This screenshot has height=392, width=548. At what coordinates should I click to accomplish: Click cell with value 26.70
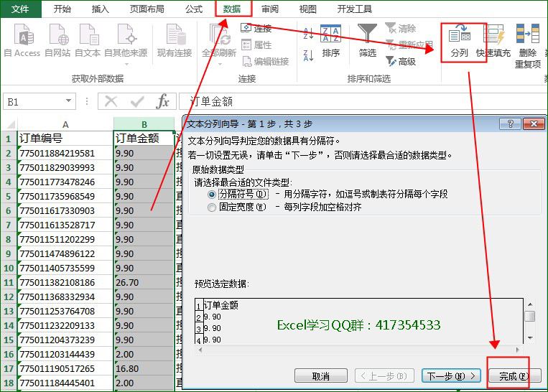pyautogui.click(x=144, y=282)
